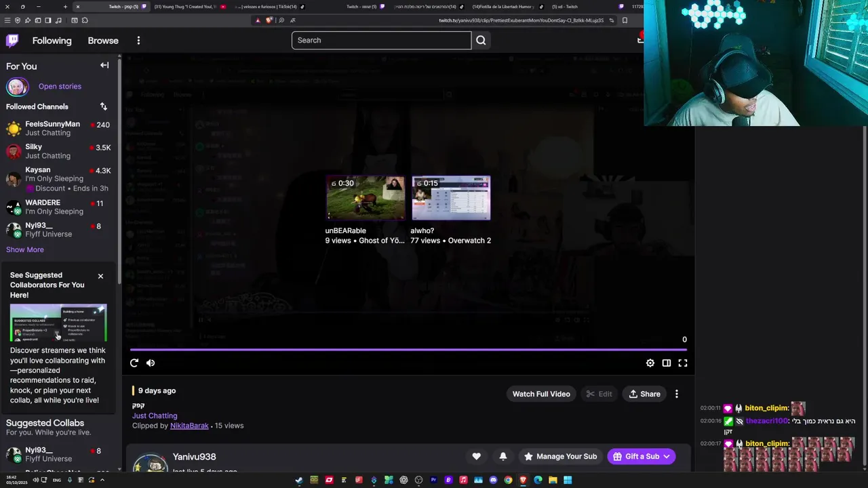Open Silky's channel in the sidebar

pos(61,151)
